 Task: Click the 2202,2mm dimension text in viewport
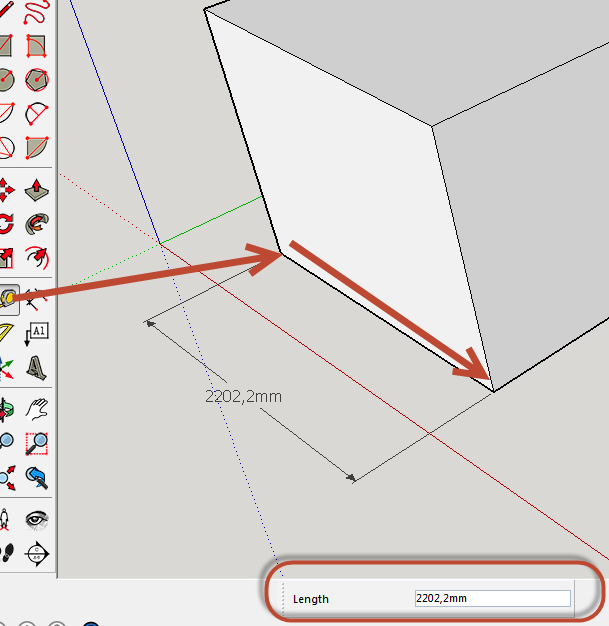pos(243,396)
